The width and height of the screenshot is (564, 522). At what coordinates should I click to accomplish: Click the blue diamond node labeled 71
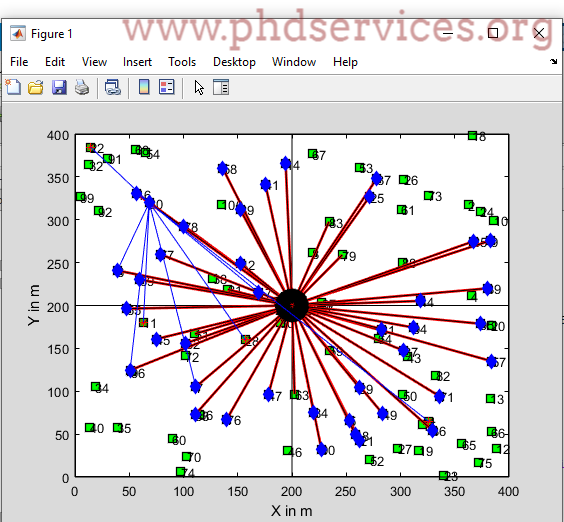click(439, 396)
